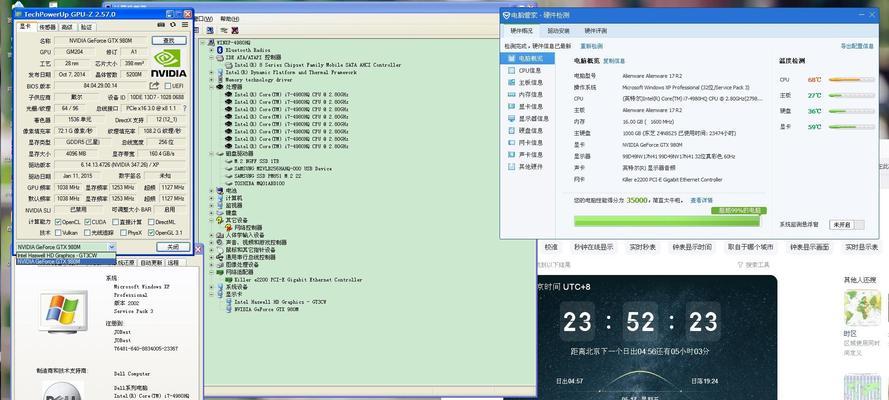
Task: Expand the 计算机 tree node
Action: click(212, 198)
